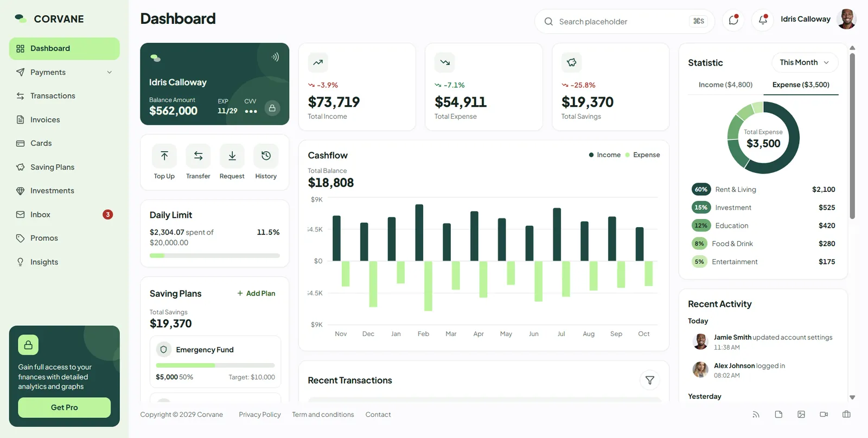Click the contactless icon on the card

(x=276, y=57)
